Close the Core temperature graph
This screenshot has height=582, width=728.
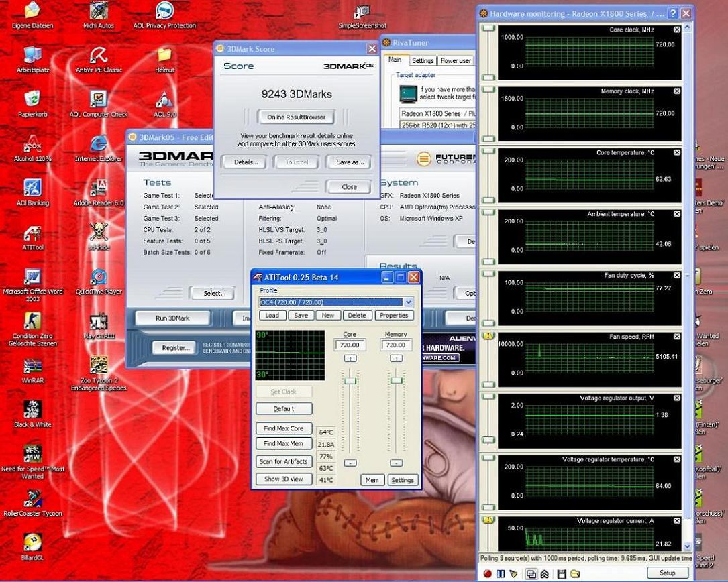677,152
